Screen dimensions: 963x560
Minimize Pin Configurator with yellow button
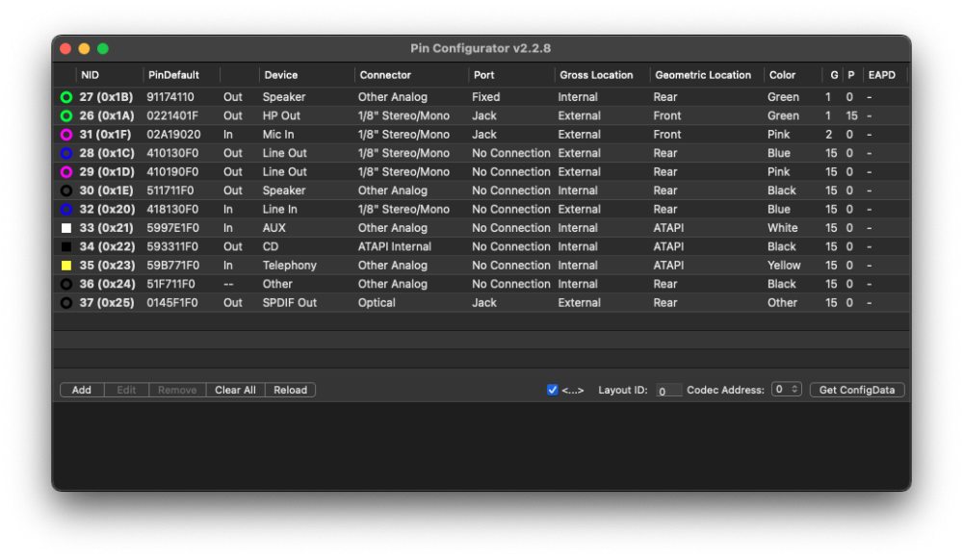84,48
